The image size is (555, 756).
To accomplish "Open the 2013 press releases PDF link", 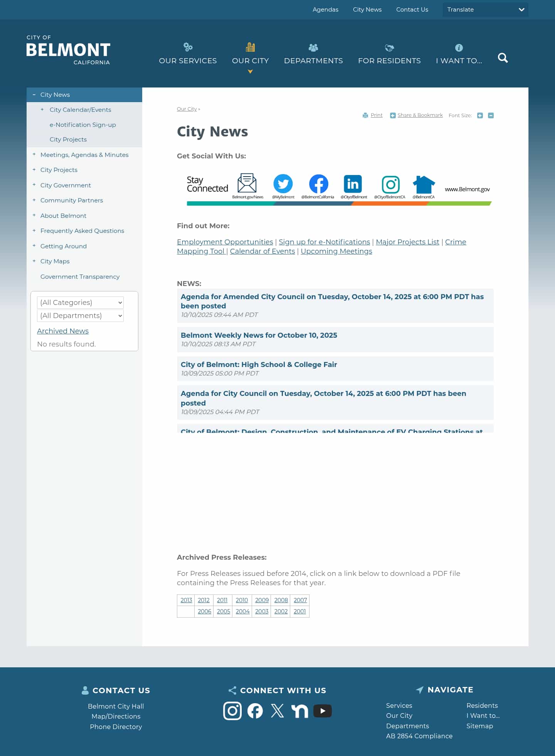I will (x=186, y=600).
